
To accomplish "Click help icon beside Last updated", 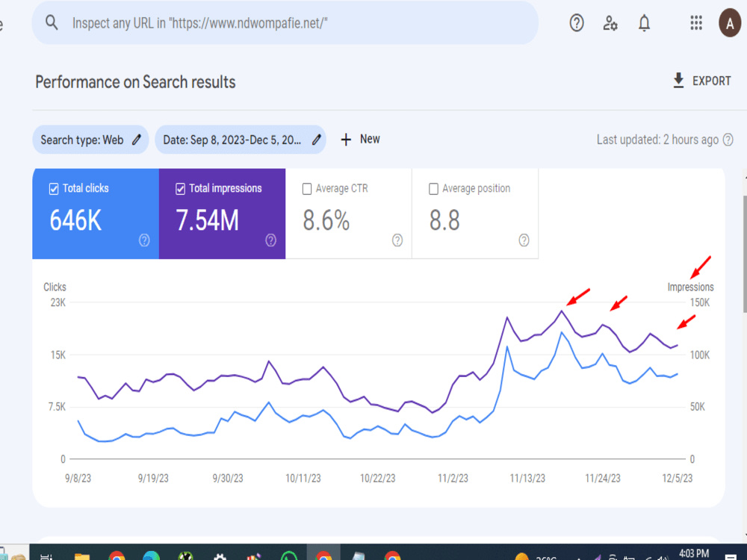I will click(x=728, y=140).
